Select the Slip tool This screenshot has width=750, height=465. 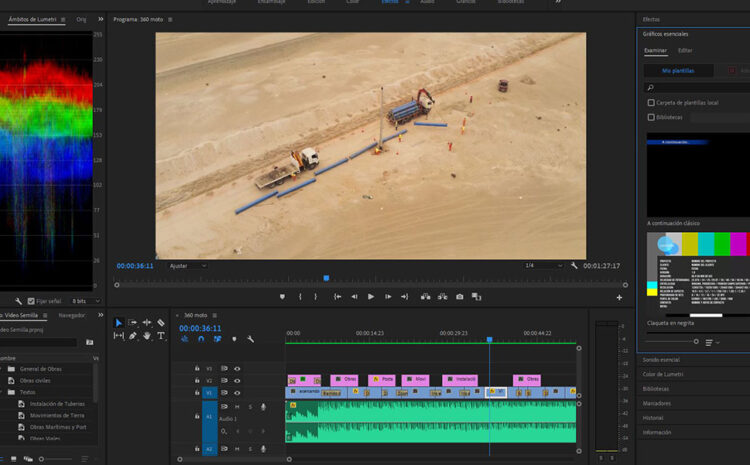[x=119, y=336]
